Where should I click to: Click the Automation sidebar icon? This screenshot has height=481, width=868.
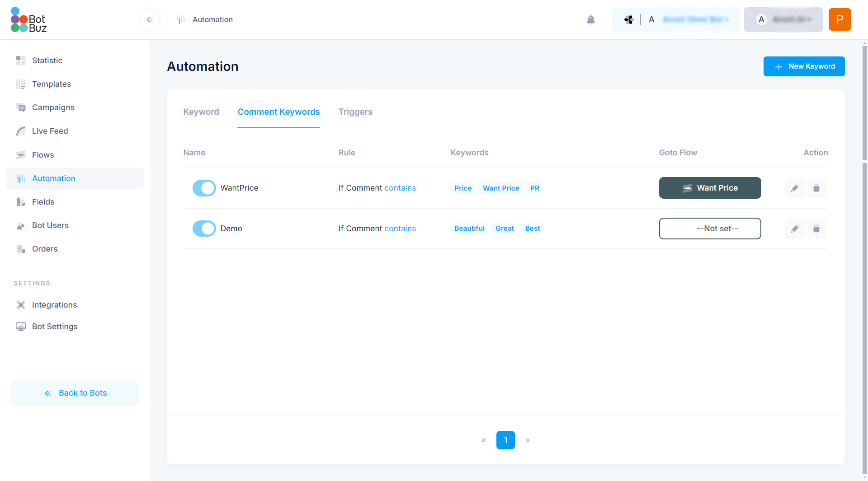(x=21, y=178)
